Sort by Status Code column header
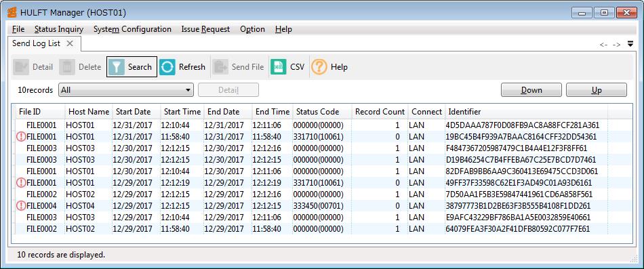Screen dimensions: 644x269 point(323,112)
